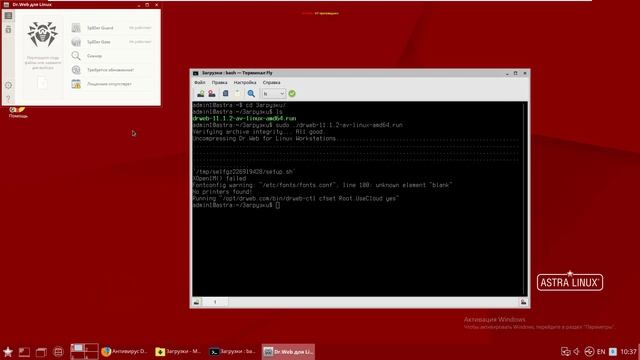Click the Dr.Web spider logo
This screenshot has width=640, height=360.
click(42, 34)
